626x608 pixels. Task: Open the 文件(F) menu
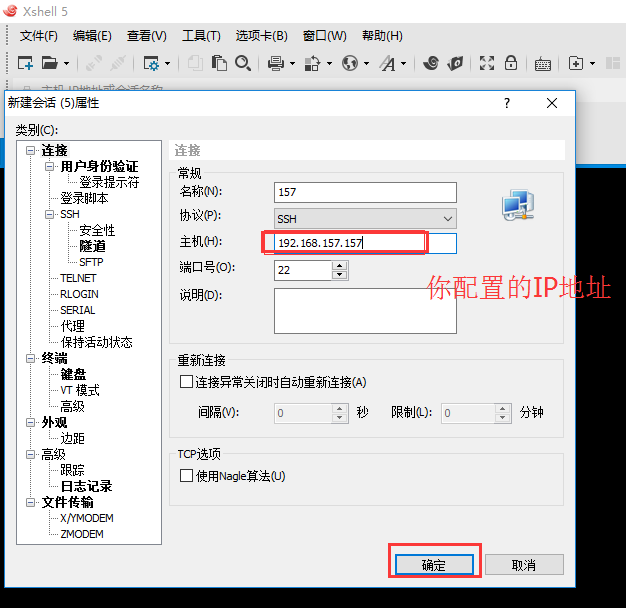38,36
